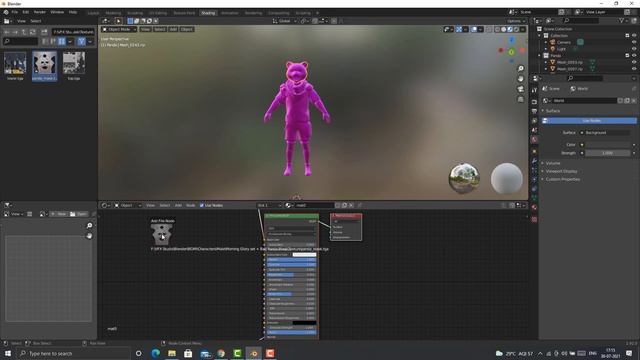Open the Material properties tab

pos(534,207)
